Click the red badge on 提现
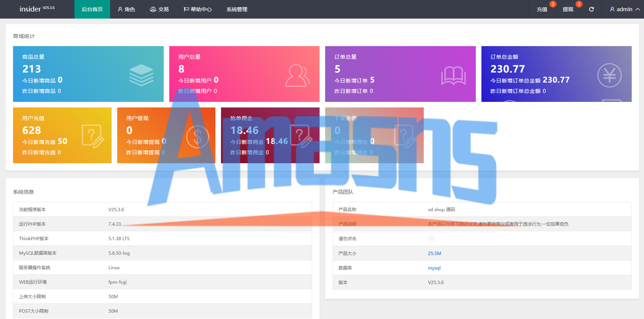This screenshot has height=319, width=644. 579,4
